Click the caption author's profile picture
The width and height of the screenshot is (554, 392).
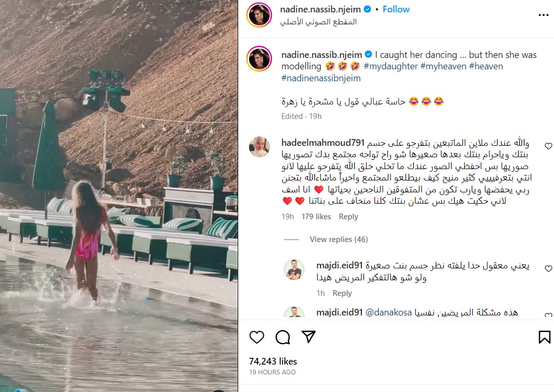[x=259, y=58]
